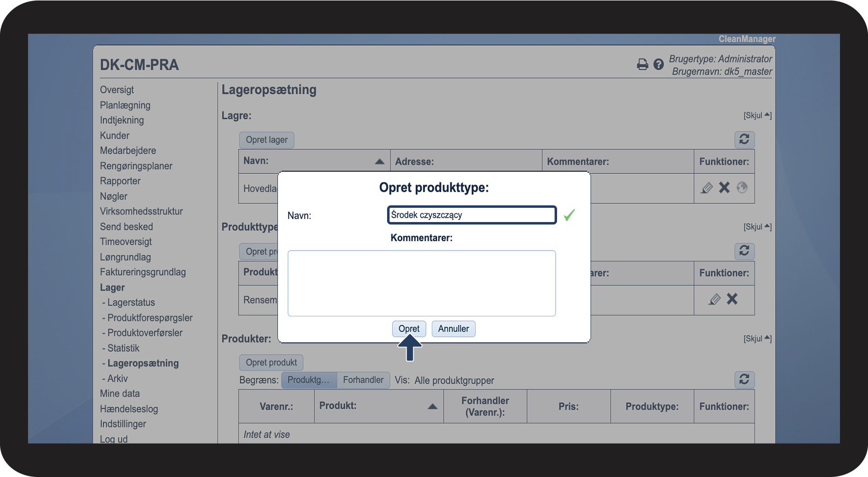Toggle limit filter to Forhandler
This screenshot has width=868, height=477.
coord(363,380)
